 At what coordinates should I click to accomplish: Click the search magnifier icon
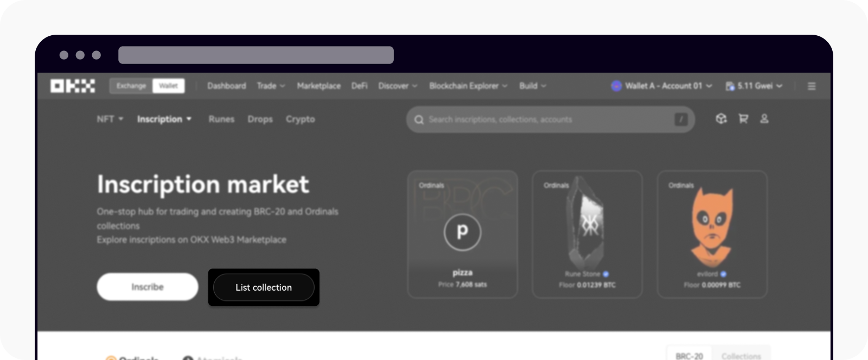coord(419,119)
